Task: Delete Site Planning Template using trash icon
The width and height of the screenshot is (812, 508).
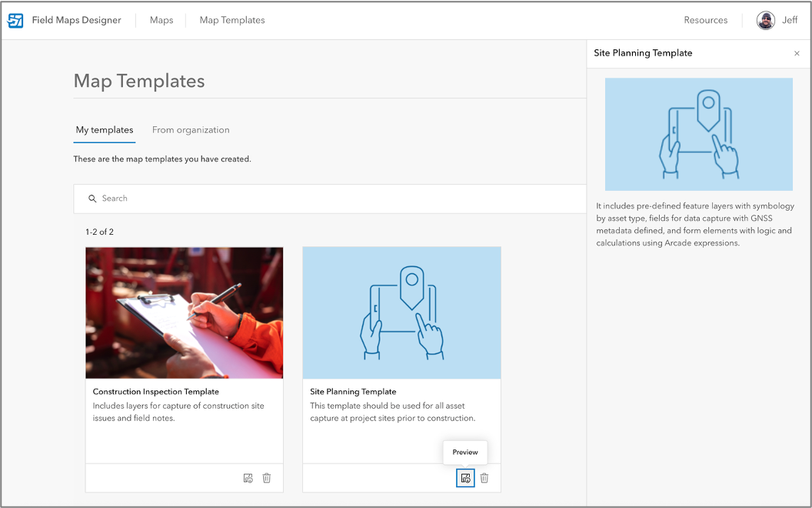Action: [x=484, y=478]
